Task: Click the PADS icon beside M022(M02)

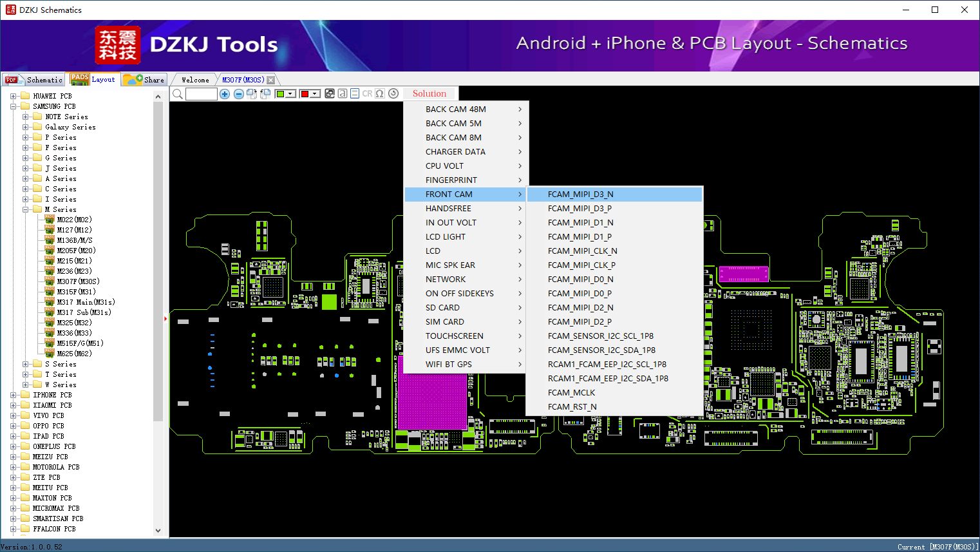Action: click(x=50, y=220)
